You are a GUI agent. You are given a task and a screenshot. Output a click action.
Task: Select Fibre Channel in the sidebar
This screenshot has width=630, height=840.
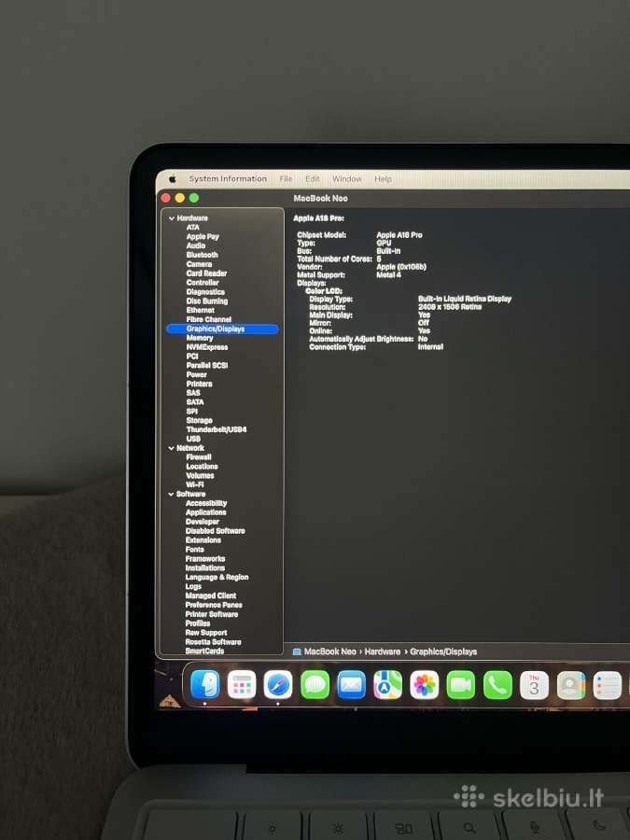point(209,319)
